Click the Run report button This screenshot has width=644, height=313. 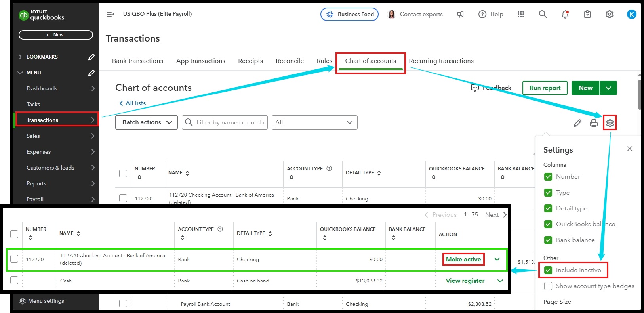tap(545, 88)
